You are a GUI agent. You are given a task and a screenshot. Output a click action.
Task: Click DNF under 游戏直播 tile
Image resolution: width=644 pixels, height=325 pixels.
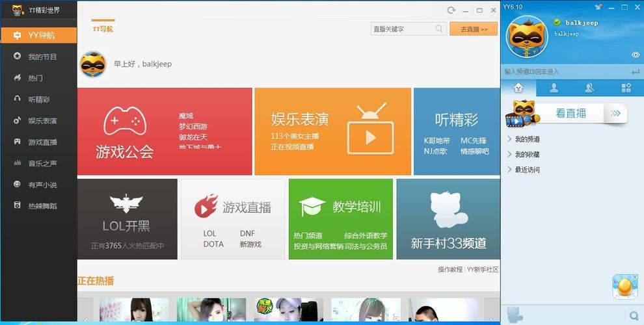pos(248,233)
